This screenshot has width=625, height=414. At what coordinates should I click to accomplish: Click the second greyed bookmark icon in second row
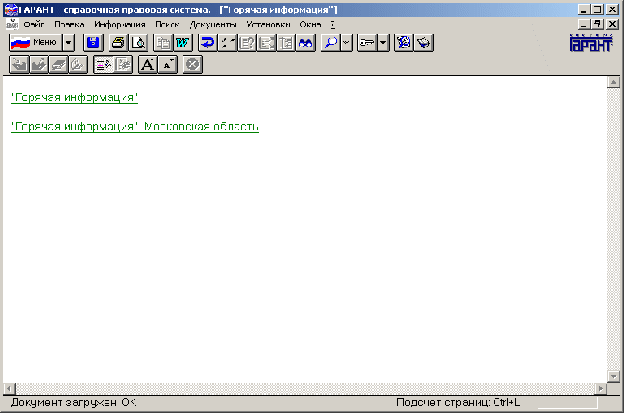[38, 65]
